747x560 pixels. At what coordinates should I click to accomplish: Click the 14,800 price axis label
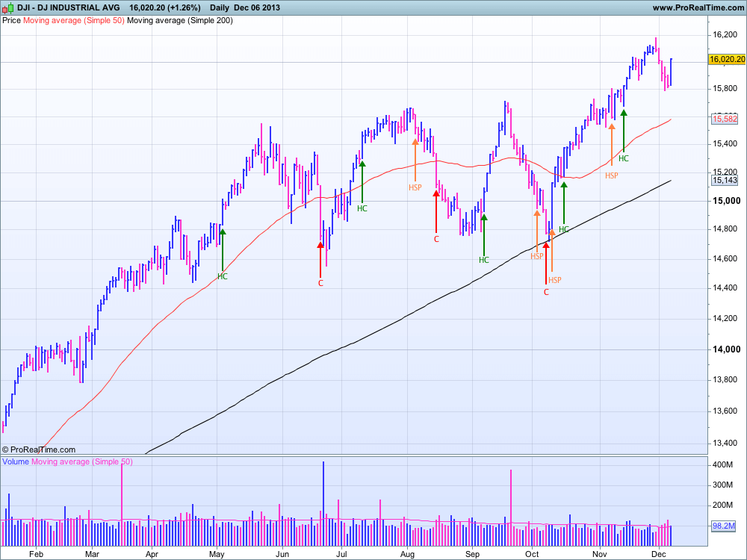click(725, 229)
